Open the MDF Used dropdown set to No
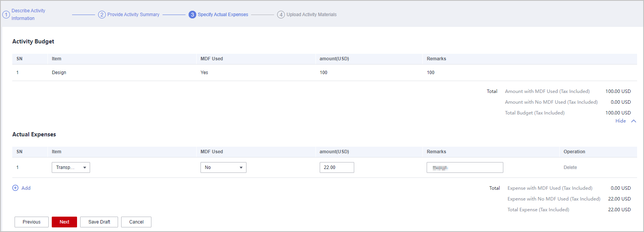The image size is (644, 232). (x=223, y=167)
